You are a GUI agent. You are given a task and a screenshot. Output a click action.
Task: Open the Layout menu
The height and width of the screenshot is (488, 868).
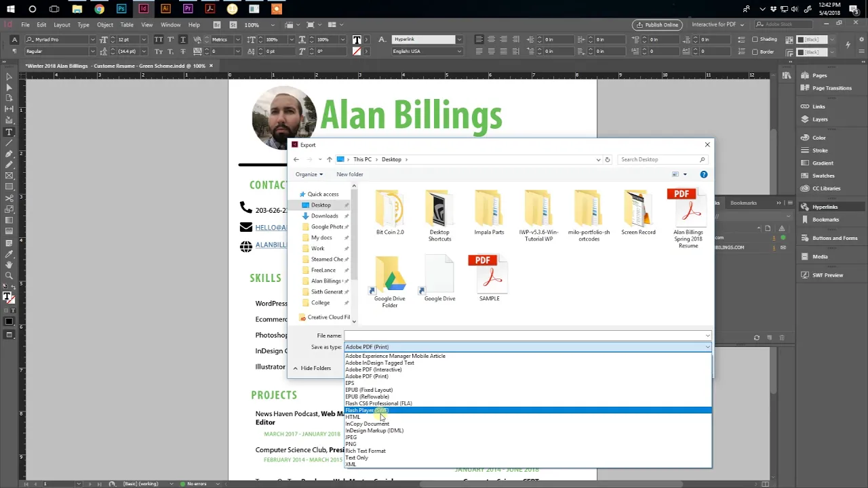(x=62, y=25)
